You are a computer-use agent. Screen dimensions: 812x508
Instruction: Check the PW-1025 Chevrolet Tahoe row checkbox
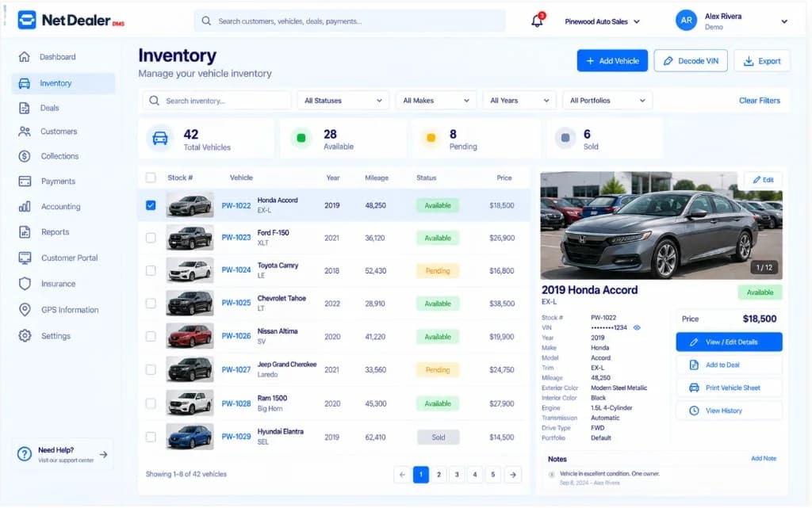151,304
